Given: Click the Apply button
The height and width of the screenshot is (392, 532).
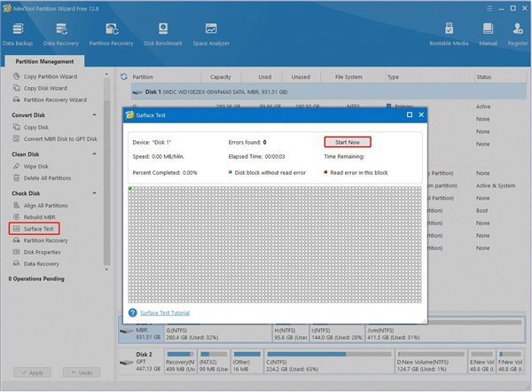Looking at the screenshot, I should pos(32,372).
